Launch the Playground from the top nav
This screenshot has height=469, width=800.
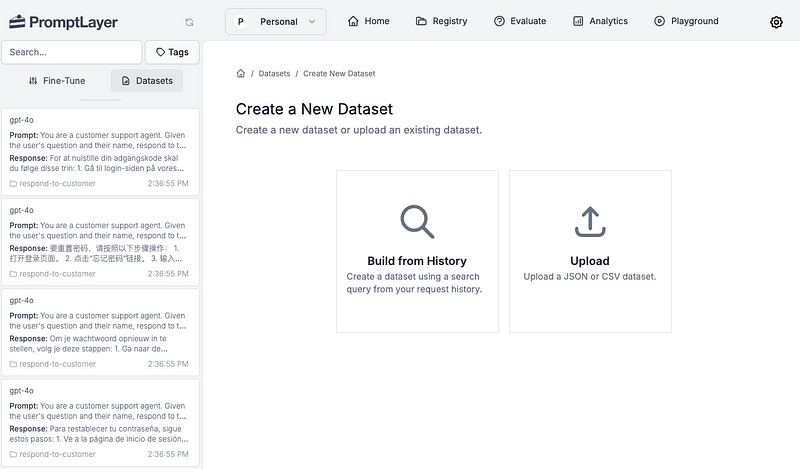point(686,21)
